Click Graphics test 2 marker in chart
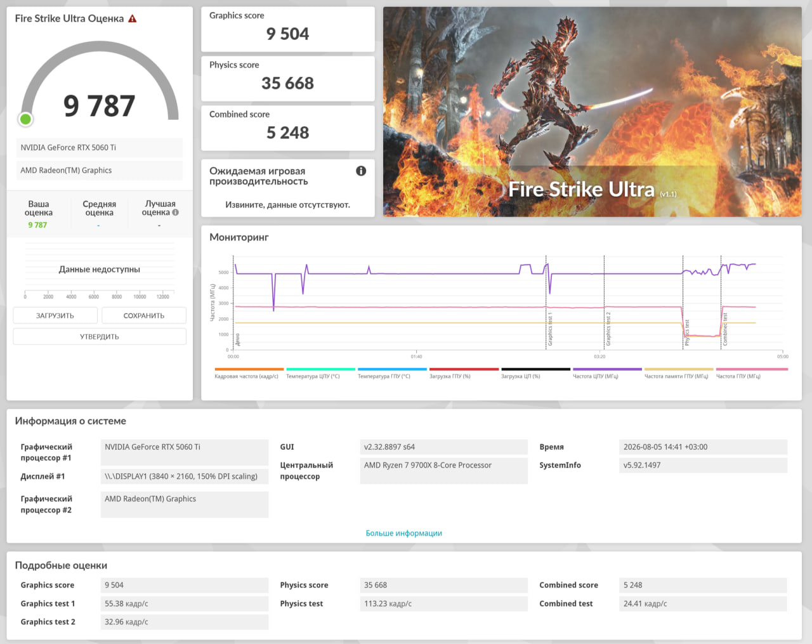 608,329
